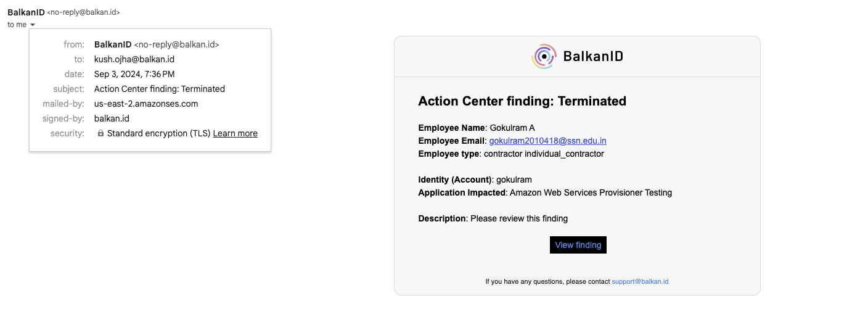Click the lock icon beside Standard encryption

pyautogui.click(x=100, y=133)
